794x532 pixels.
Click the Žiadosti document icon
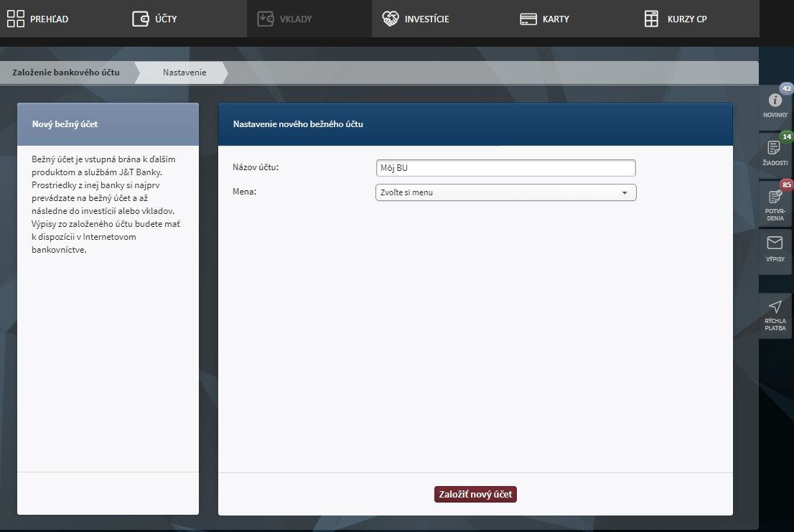(x=775, y=148)
